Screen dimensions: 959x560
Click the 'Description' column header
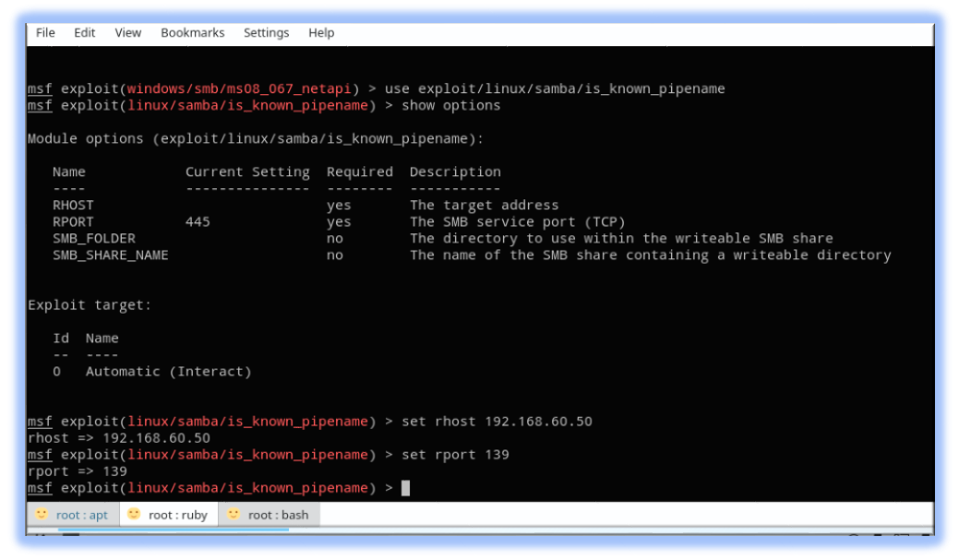point(455,173)
